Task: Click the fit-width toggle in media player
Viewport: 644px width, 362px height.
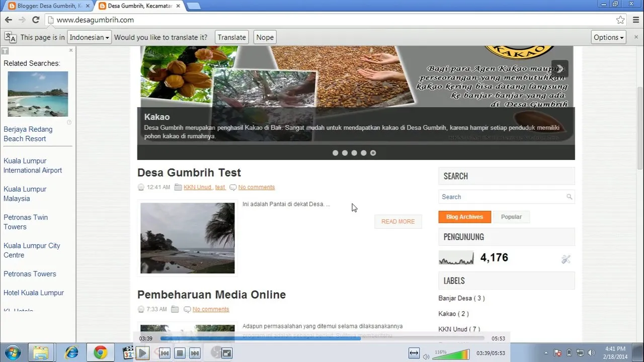Action: click(x=414, y=353)
